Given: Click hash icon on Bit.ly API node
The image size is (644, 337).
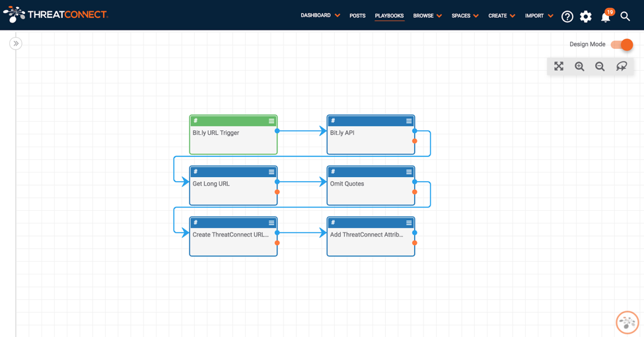Looking at the screenshot, I should pyautogui.click(x=333, y=120).
